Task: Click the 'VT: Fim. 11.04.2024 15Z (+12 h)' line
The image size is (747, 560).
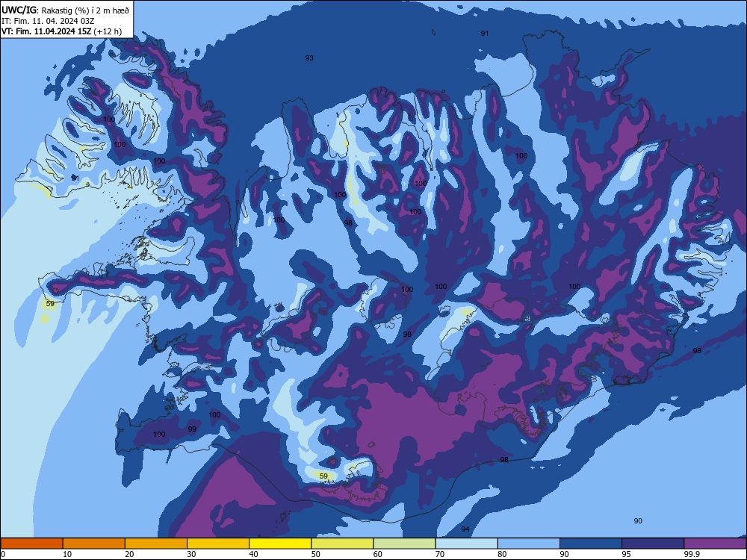Action: [x=61, y=31]
